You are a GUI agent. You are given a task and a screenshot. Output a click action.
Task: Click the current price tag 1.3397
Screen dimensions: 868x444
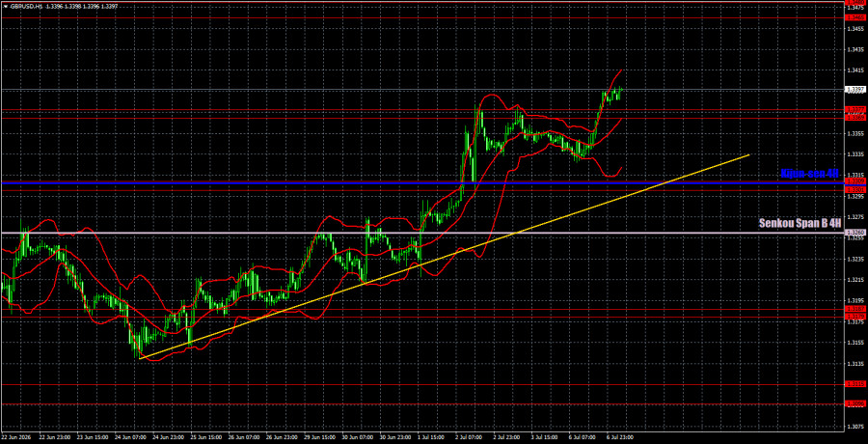point(855,89)
